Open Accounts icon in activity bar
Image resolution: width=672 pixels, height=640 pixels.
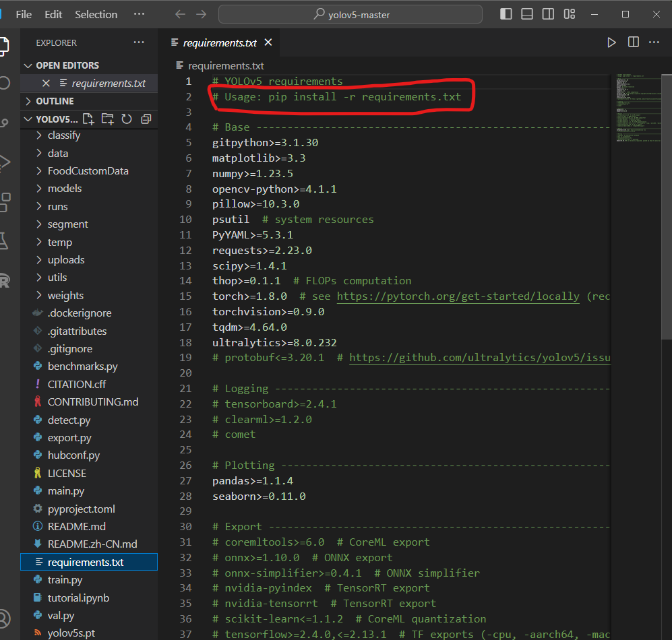pyautogui.click(x=4, y=618)
